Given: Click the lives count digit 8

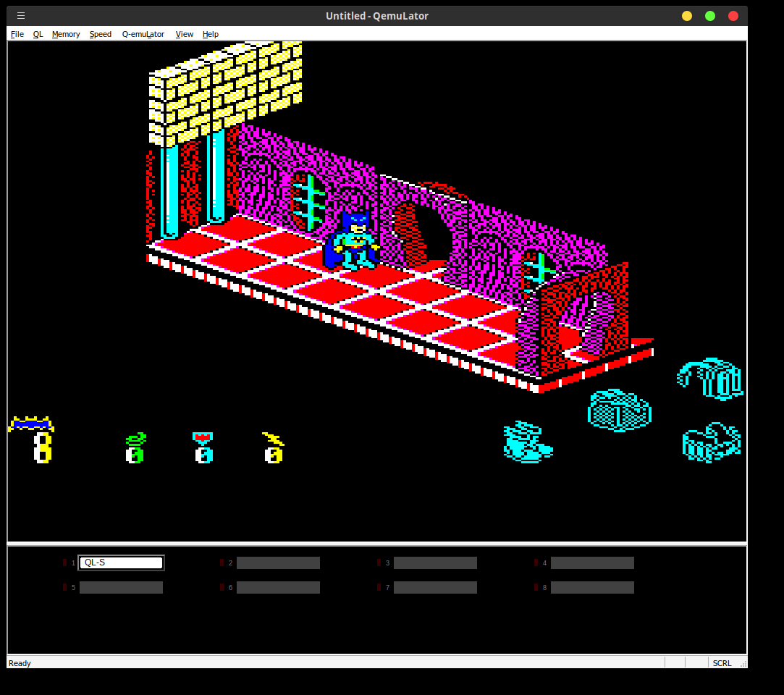Looking at the screenshot, I should [x=43, y=448].
